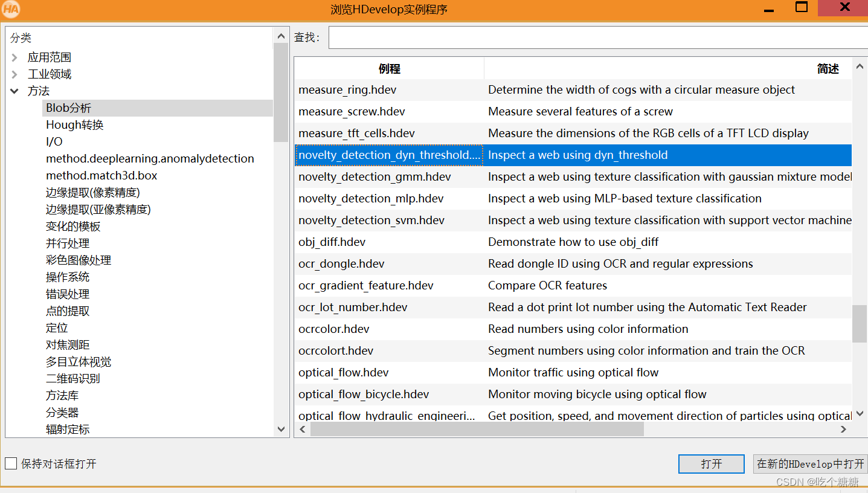Click the example list horizontal scrollbar thumb
The image size is (868, 493).
477,429
